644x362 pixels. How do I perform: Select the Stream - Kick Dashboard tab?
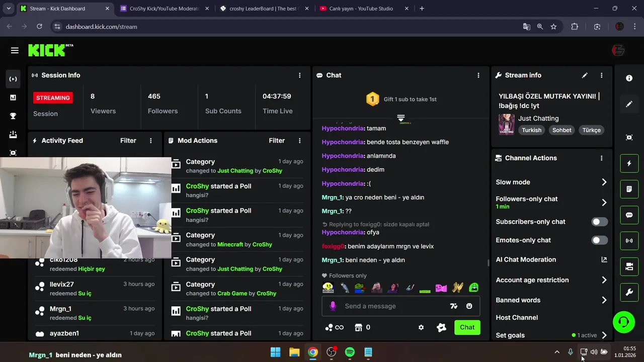point(64,9)
